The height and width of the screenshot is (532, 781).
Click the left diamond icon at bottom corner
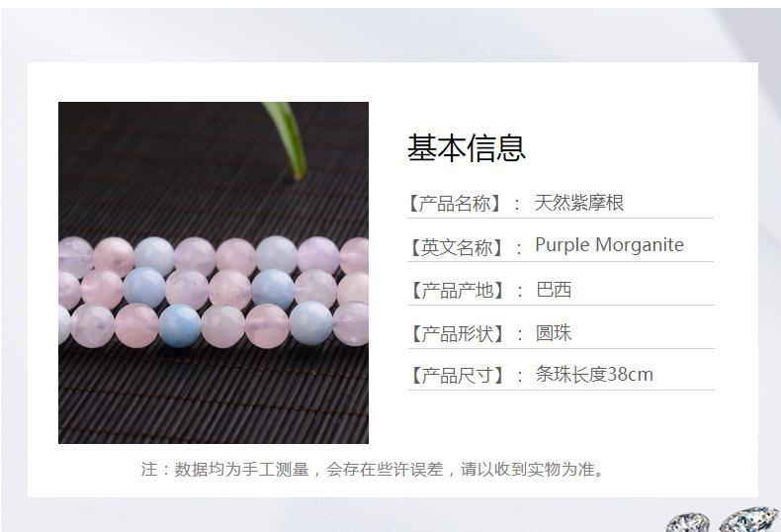pos(688,522)
